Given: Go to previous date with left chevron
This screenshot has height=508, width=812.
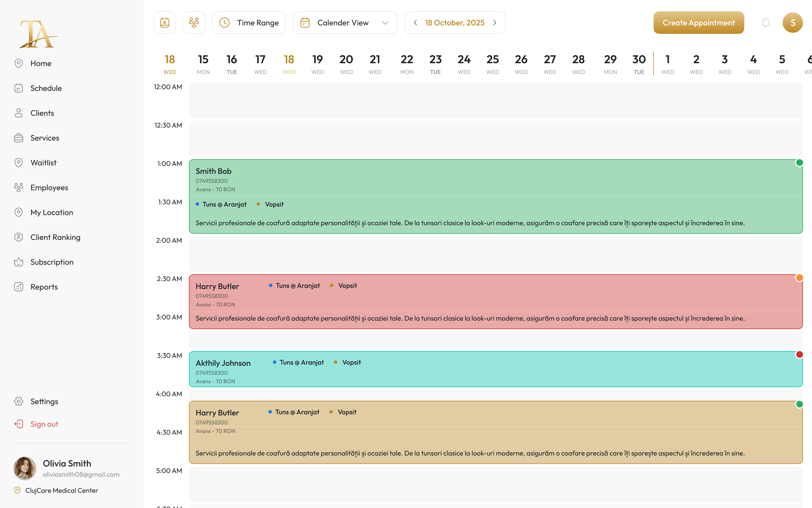Looking at the screenshot, I should (x=415, y=23).
